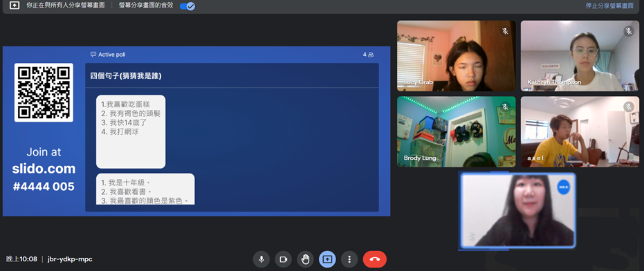Click the blue badge on self-view tile
The width and height of the screenshot is (644, 271).
[x=564, y=187]
